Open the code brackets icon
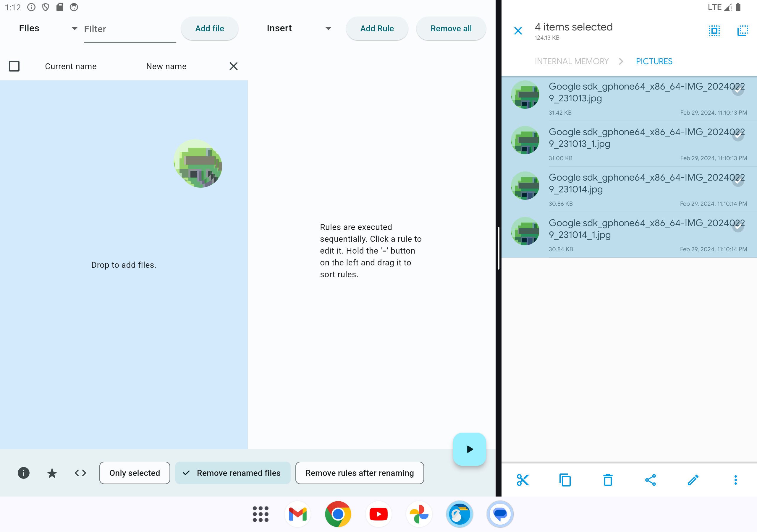The image size is (757, 532). [80, 473]
